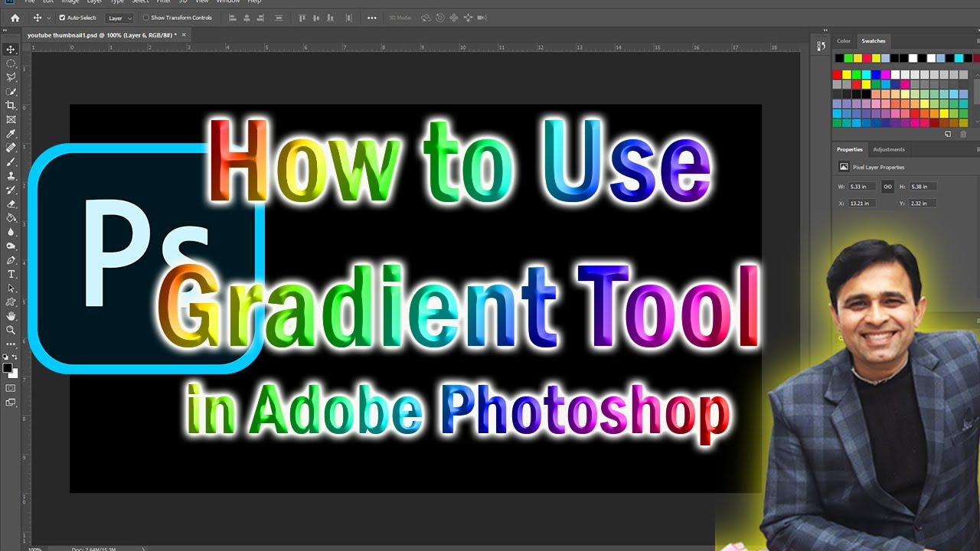Image resolution: width=980 pixels, height=551 pixels.
Task: Select the Horizontal Type tool
Action: tap(11, 274)
